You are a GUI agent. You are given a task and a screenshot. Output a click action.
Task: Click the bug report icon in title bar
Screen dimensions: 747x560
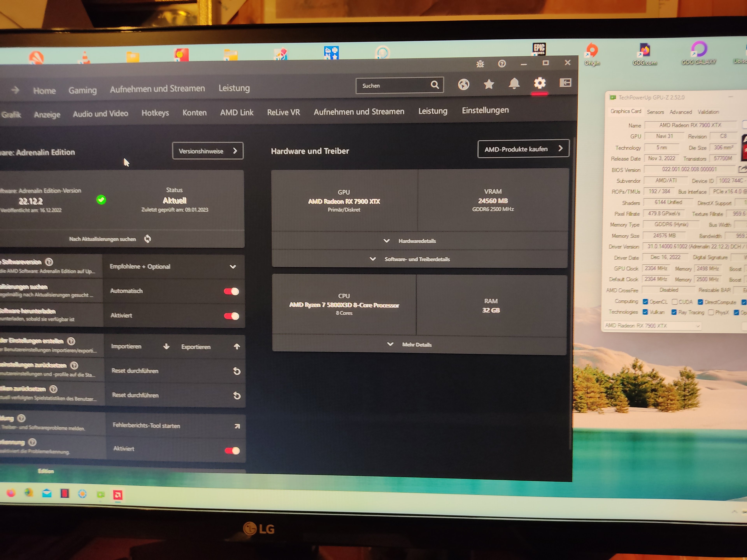coord(480,64)
